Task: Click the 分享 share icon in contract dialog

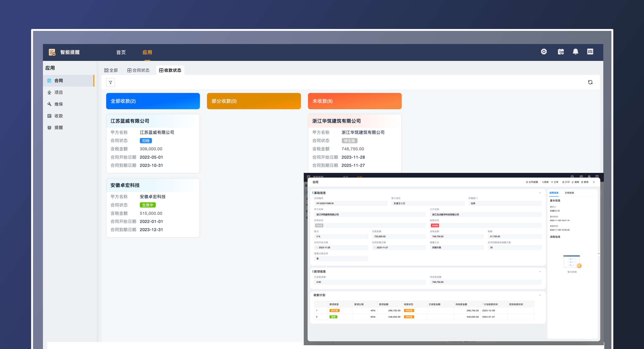Action: (x=554, y=182)
